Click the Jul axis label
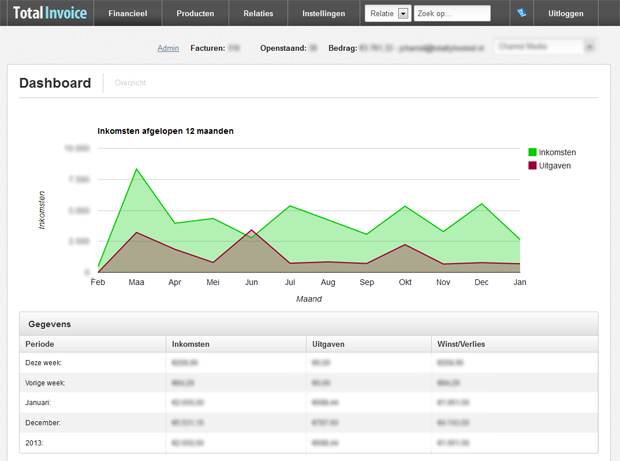Screen dimensions: 620x461 [x=290, y=282]
